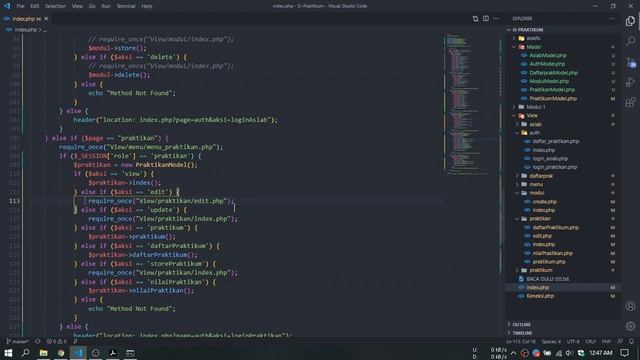
Task: Open login_aslab.php in auth folder
Action: pyautogui.click(x=550, y=158)
